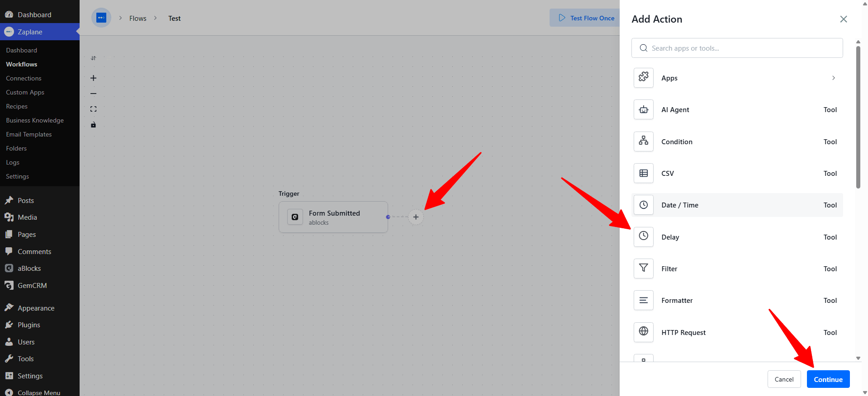Click the plus node after Form Submitted
The width and height of the screenshot is (868, 396).
(x=416, y=217)
